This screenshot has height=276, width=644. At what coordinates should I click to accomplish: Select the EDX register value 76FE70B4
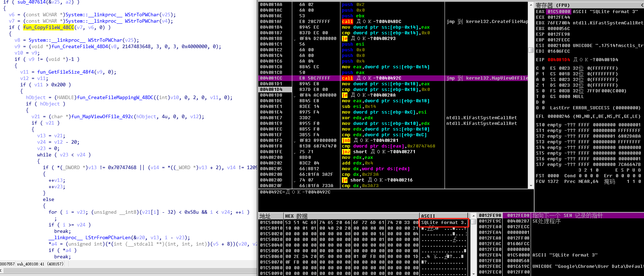559,23
